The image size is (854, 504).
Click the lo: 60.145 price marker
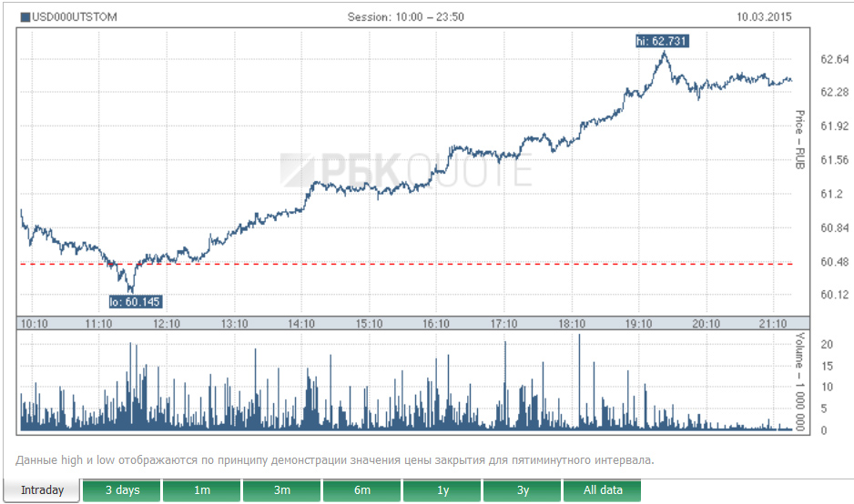pos(135,302)
